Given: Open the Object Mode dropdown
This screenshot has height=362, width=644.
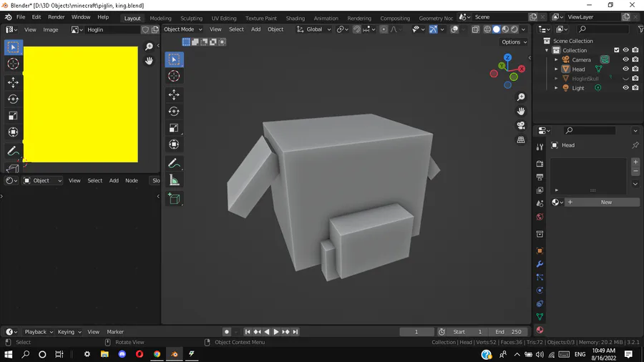Looking at the screenshot, I should [x=182, y=29].
